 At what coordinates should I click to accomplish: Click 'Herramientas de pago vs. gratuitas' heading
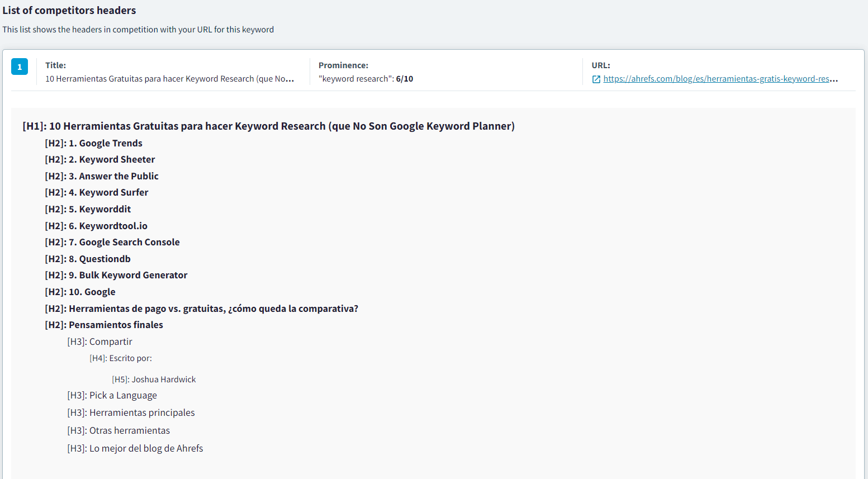click(201, 309)
